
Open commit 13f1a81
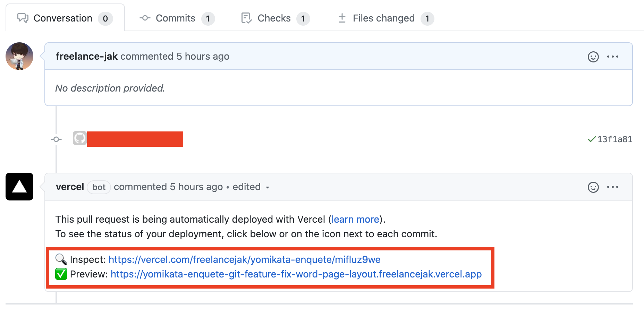point(615,139)
